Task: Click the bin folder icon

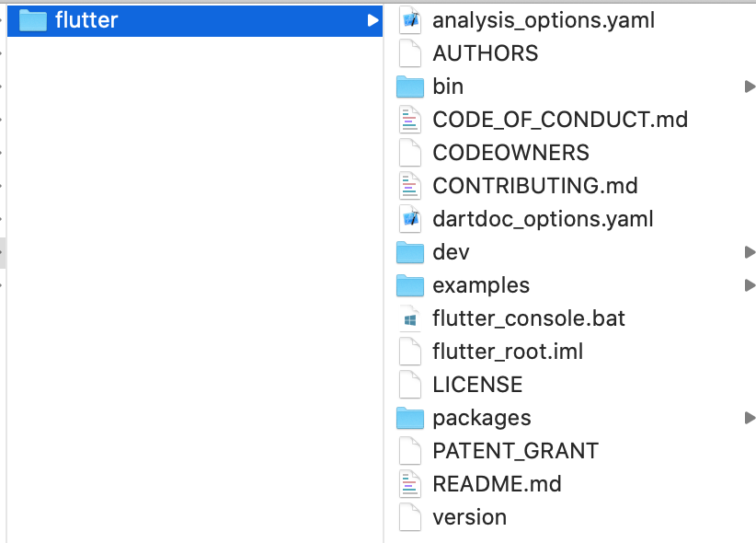Action: tap(410, 87)
